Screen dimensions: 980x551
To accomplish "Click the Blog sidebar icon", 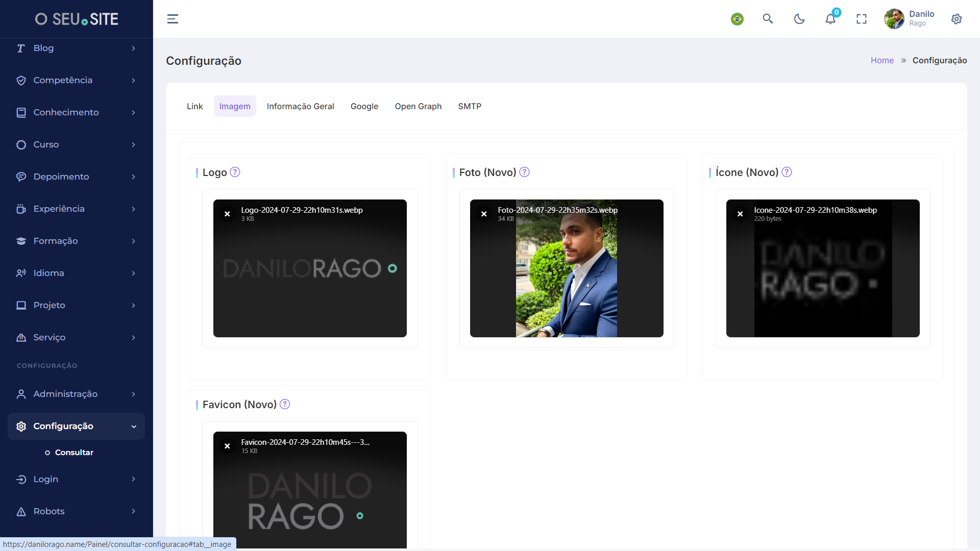I will (21, 48).
